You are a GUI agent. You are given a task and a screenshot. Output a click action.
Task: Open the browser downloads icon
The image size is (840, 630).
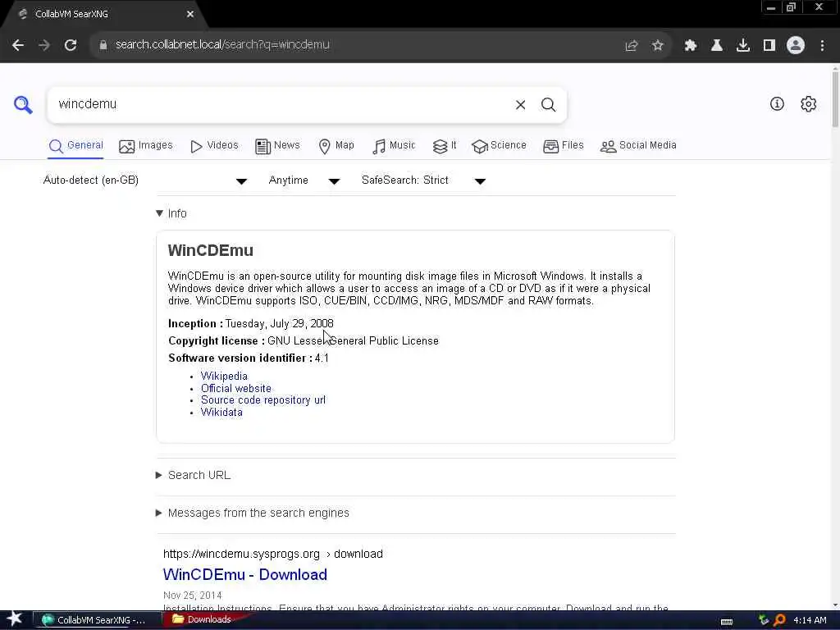click(x=743, y=46)
